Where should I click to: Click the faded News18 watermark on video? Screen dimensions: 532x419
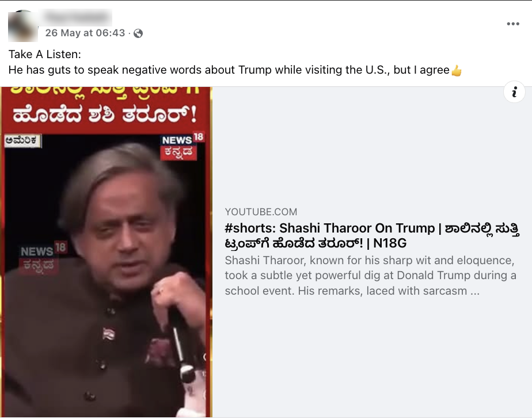pyautogui.click(x=43, y=258)
